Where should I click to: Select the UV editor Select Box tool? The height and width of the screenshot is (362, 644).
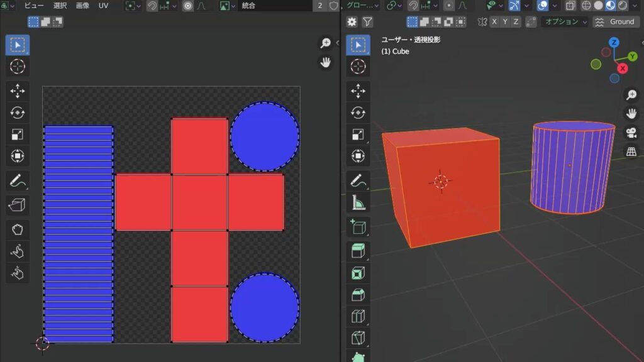point(17,45)
